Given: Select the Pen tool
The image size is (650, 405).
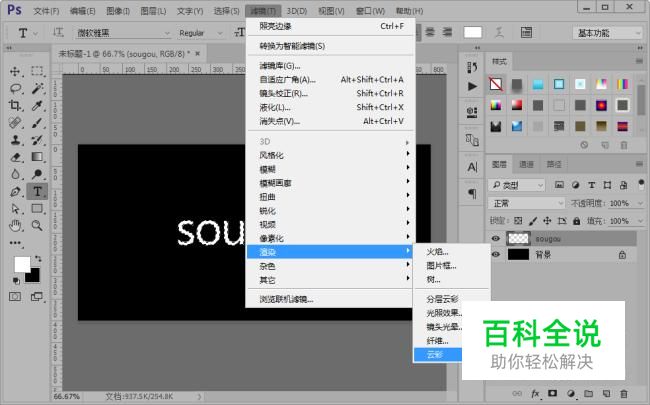Looking at the screenshot, I should (15, 192).
